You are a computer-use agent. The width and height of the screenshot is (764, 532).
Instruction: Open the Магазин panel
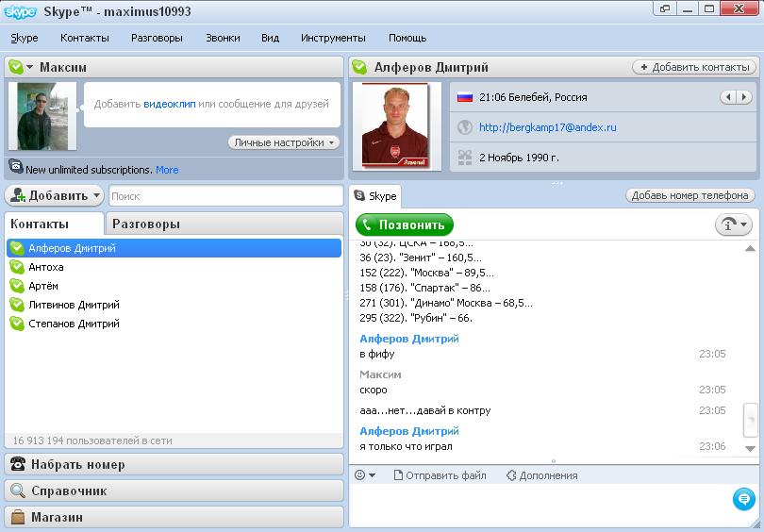pos(174,517)
